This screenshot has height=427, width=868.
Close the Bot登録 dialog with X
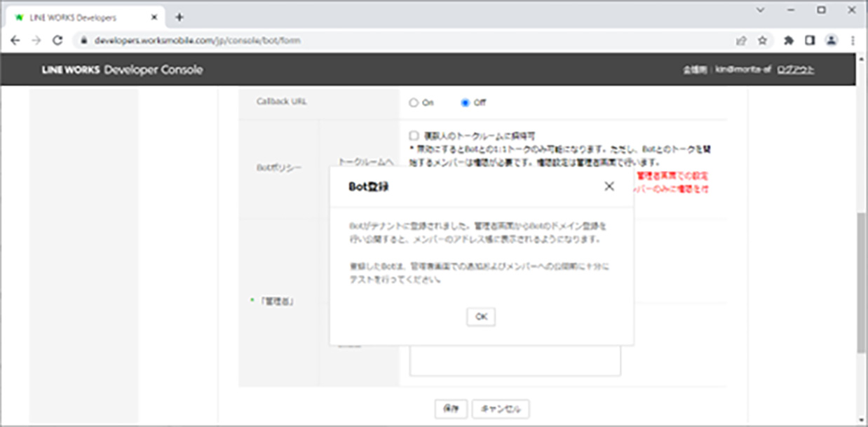tap(609, 187)
